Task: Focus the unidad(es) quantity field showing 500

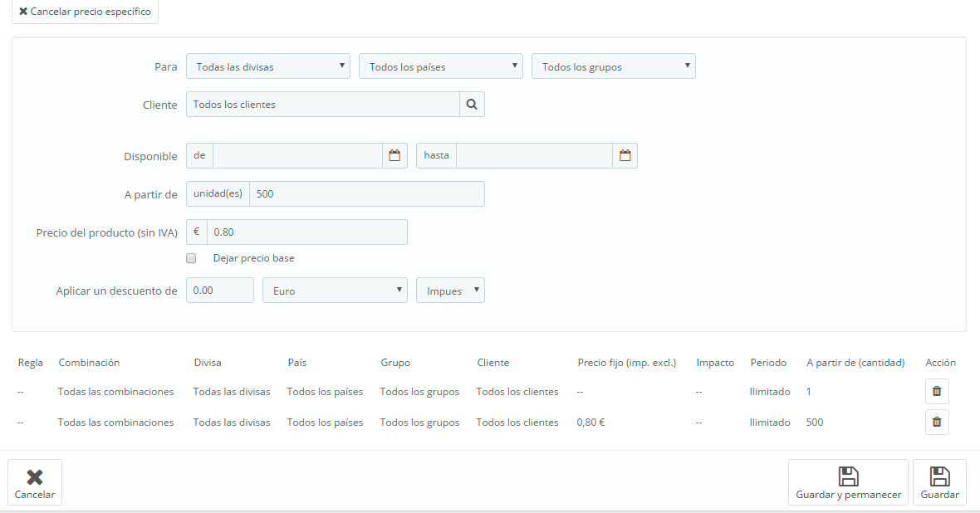Action: click(x=366, y=193)
